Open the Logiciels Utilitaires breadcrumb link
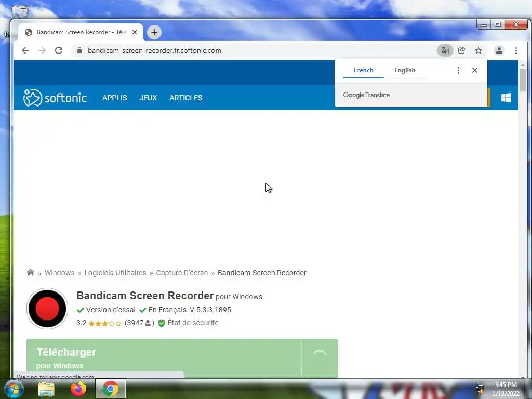The width and height of the screenshot is (532, 399). [115, 273]
